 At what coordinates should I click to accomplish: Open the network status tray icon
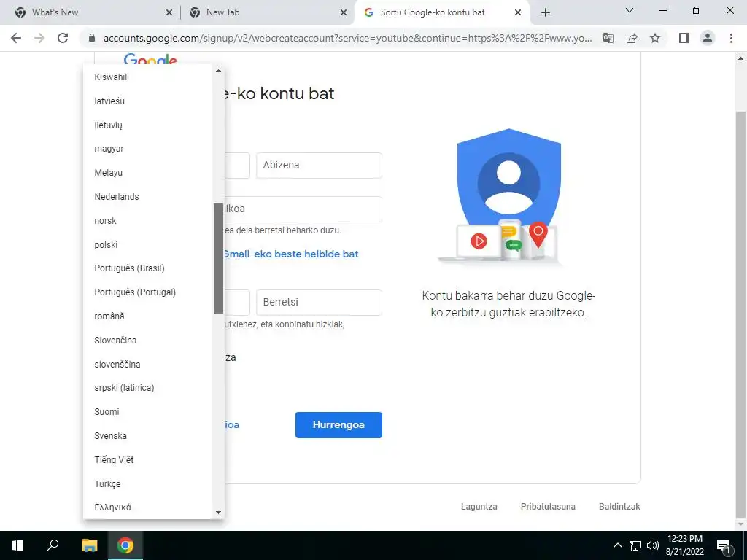(635, 545)
